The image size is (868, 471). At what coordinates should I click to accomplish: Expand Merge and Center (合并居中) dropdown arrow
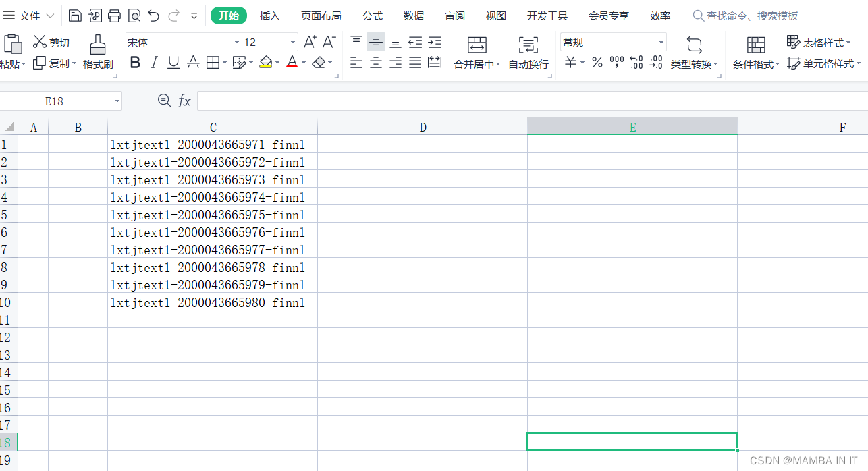(498, 65)
